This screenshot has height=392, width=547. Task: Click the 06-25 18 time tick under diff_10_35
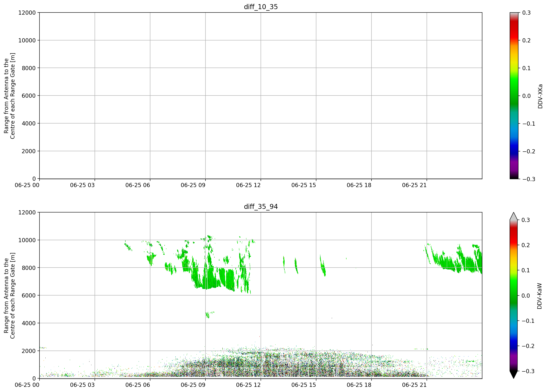[x=359, y=185]
